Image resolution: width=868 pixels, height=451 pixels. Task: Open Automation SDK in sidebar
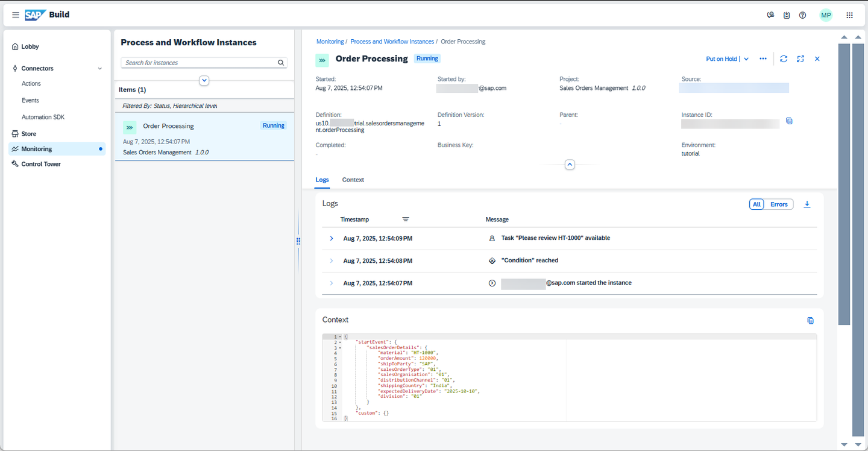coord(43,117)
